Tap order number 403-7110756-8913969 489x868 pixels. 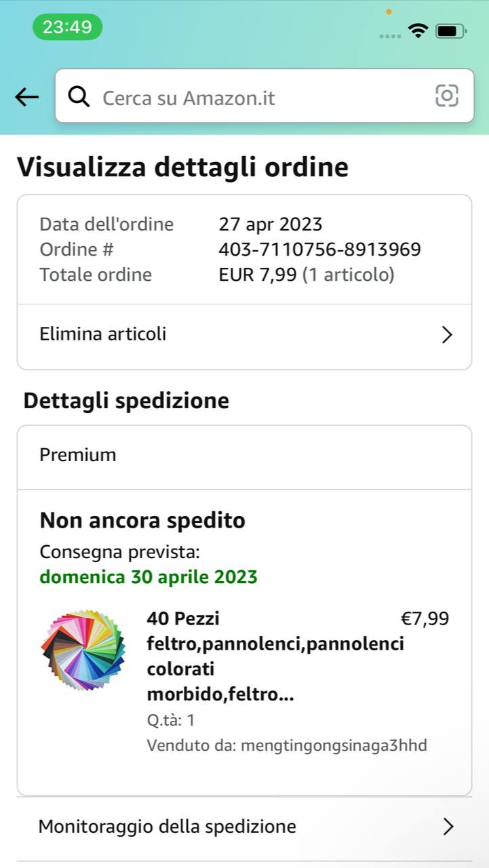pyautogui.click(x=319, y=250)
